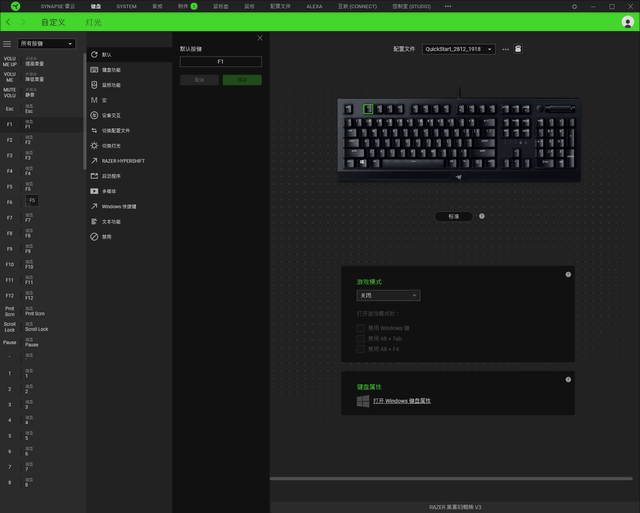
Task: Select the highlighted F1 key on the keyboard image
Action: point(368,109)
